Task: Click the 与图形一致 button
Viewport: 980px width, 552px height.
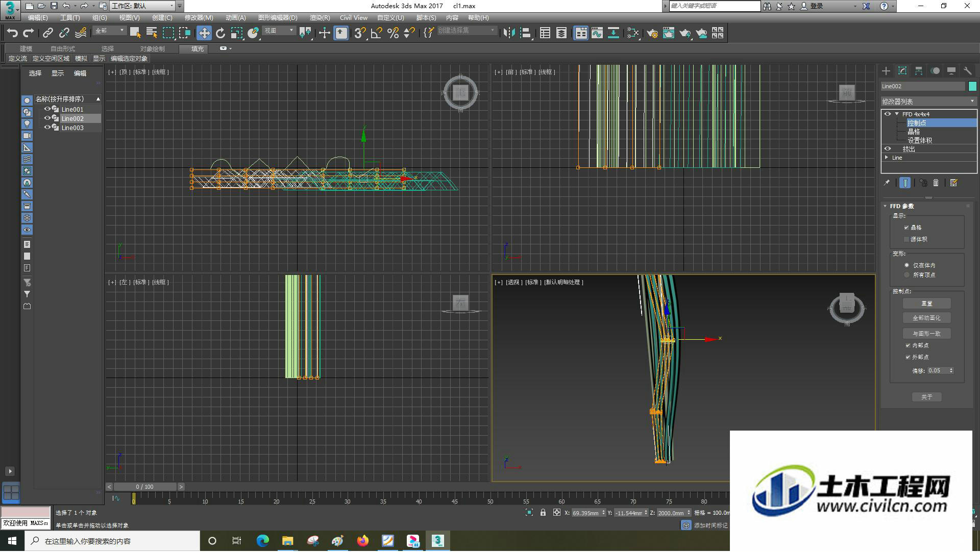Action: pos(926,334)
